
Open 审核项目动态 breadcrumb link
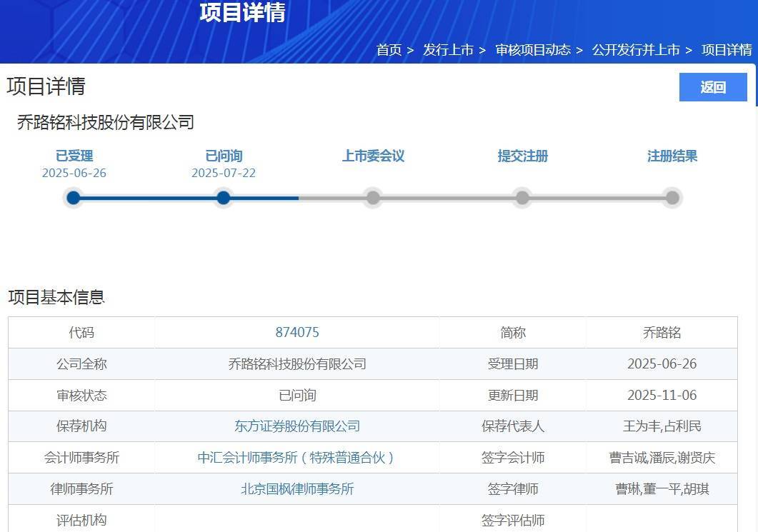coord(533,50)
